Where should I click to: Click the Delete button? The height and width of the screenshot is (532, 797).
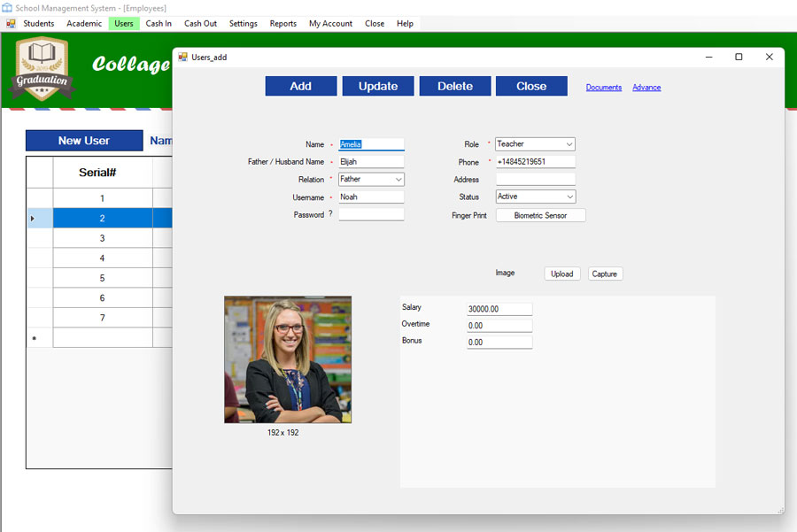(x=454, y=86)
